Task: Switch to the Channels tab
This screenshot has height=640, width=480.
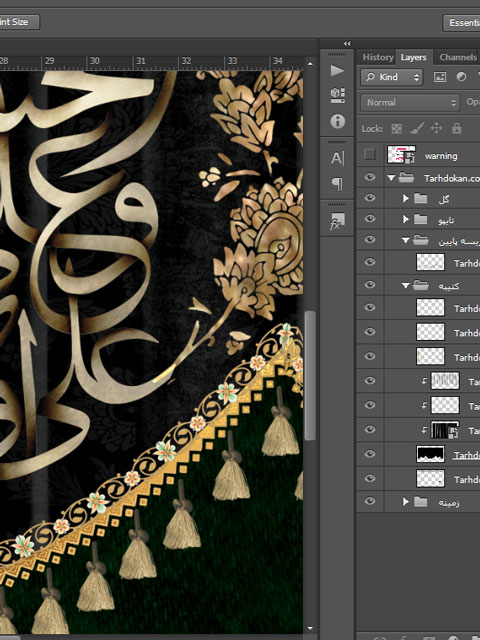Action: [x=458, y=58]
